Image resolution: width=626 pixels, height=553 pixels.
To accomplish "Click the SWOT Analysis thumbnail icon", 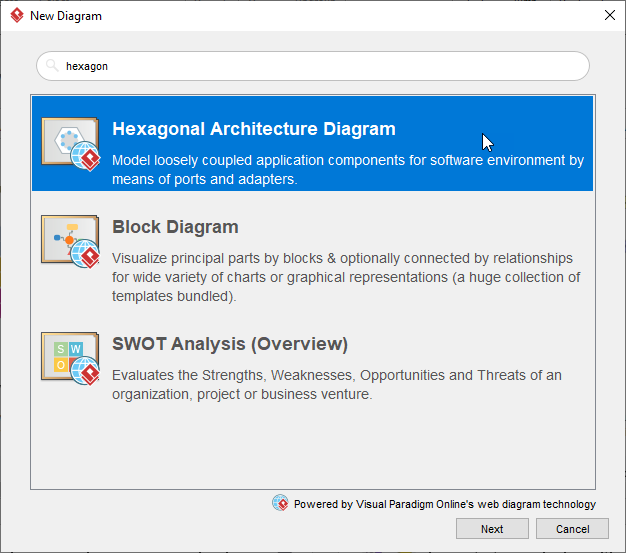I will coord(70,357).
